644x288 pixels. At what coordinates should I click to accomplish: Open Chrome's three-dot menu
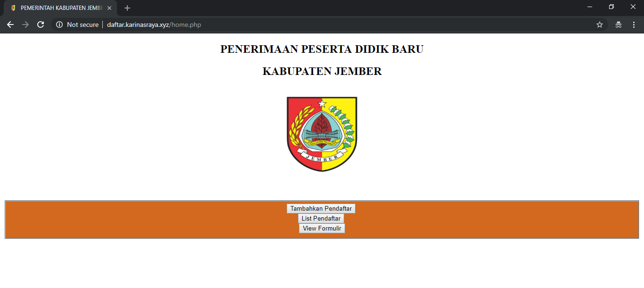pyautogui.click(x=634, y=25)
